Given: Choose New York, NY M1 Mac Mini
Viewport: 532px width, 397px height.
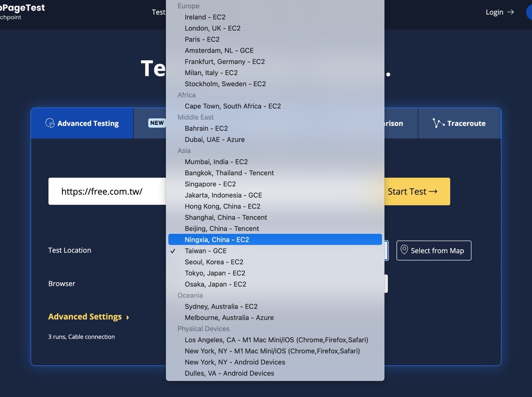Looking at the screenshot, I should coord(275,351).
